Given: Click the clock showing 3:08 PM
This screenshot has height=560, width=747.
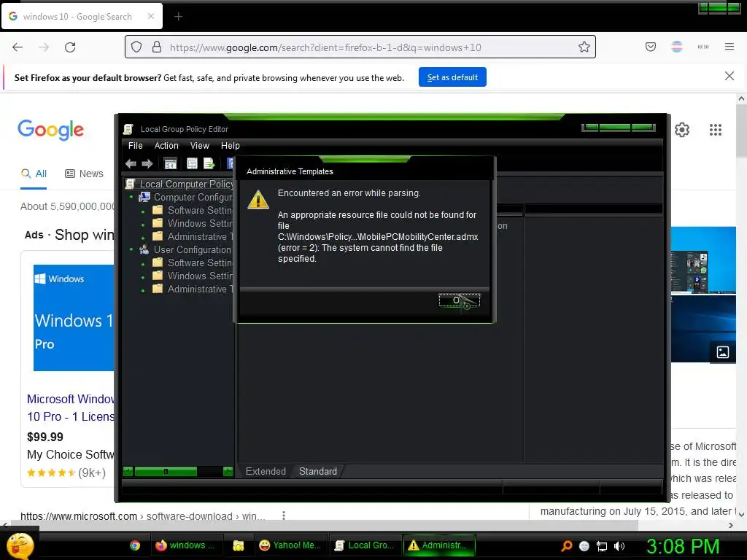Looking at the screenshot, I should pyautogui.click(x=682, y=546).
